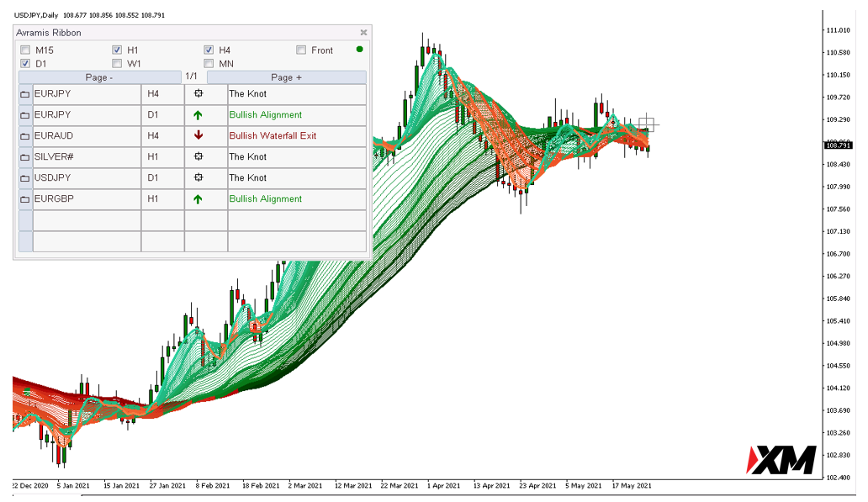This screenshot has height=502, width=868.
Task: Click the red down arrow for EURAUD
Action: (x=198, y=135)
